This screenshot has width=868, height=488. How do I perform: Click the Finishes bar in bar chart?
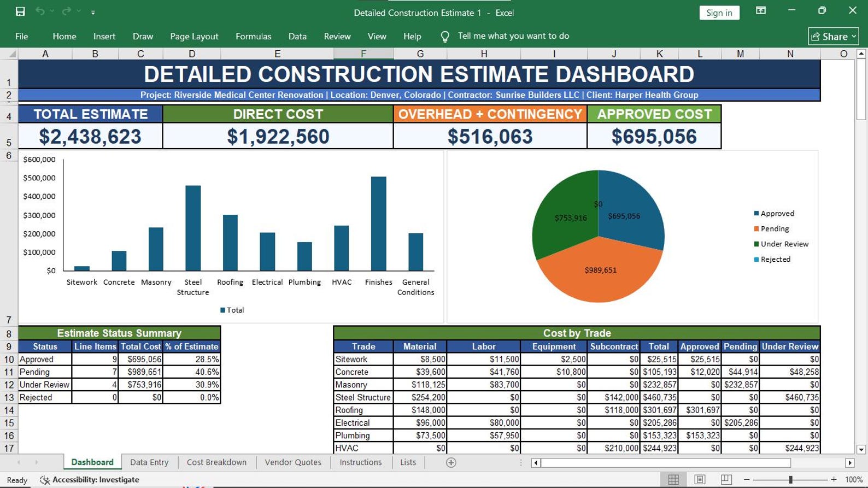point(379,224)
